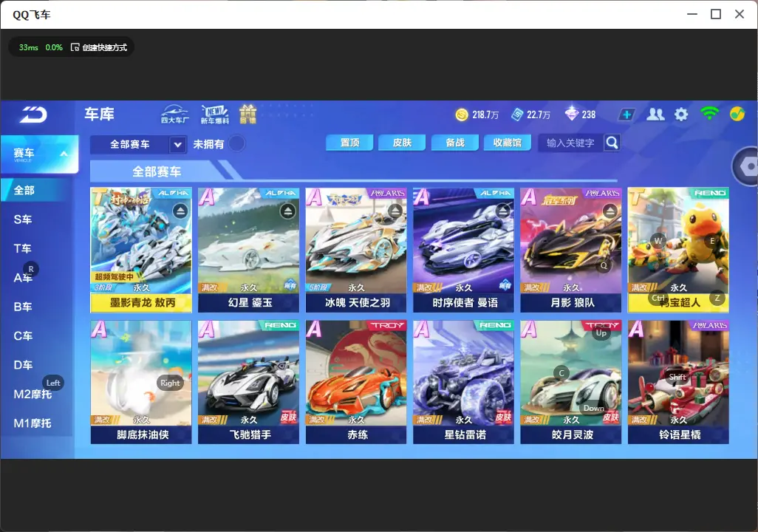This screenshot has height=532, width=758.
Task: Click the 33ms latency readout
Action: click(x=29, y=47)
